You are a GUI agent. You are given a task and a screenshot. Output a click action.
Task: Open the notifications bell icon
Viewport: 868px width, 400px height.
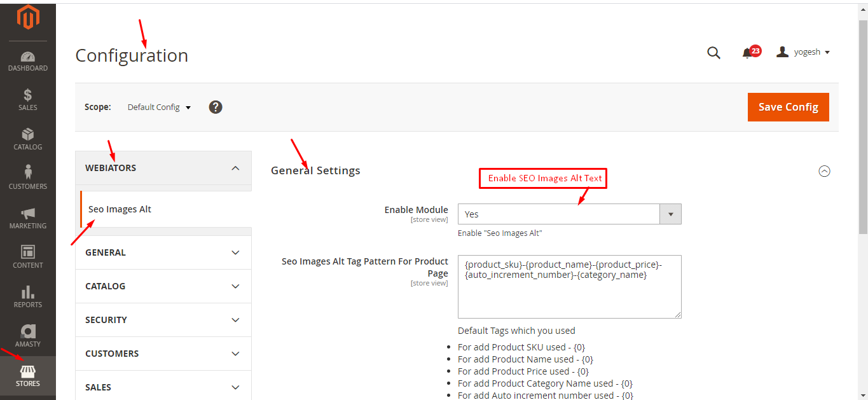(748, 53)
